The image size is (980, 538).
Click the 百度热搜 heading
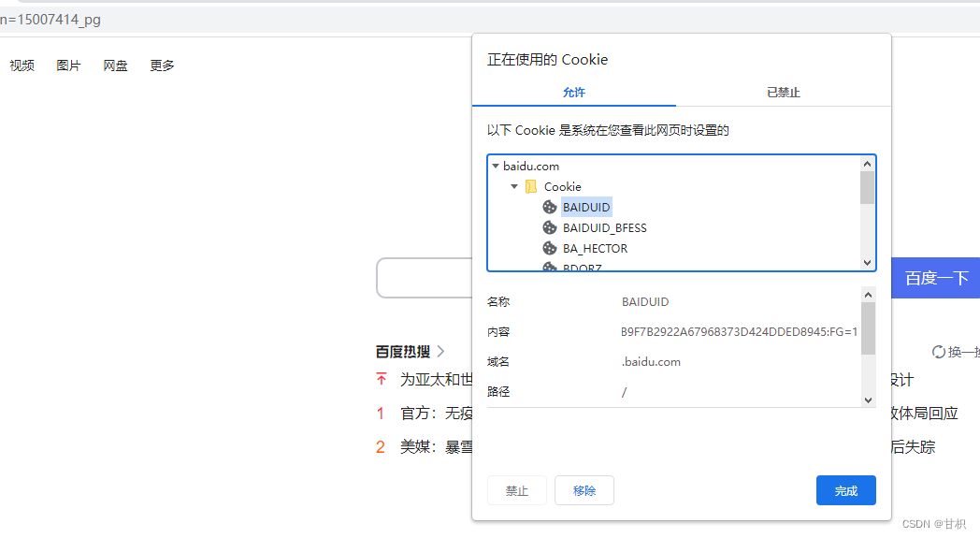tap(402, 352)
